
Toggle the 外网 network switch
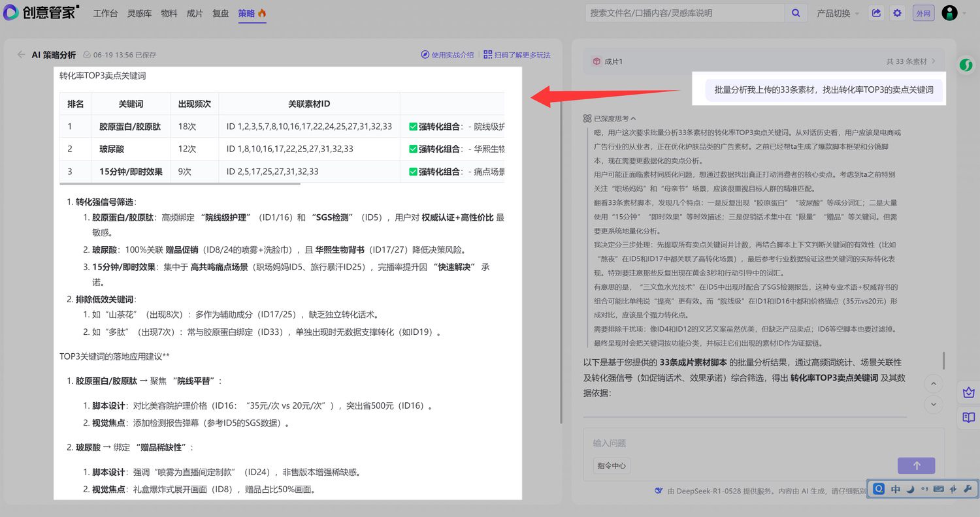click(924, 13)
